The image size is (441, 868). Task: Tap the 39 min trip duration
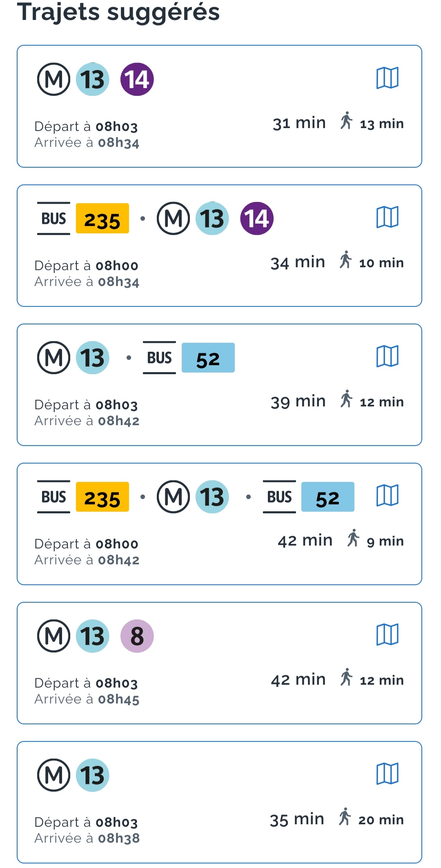click(298, 402)
